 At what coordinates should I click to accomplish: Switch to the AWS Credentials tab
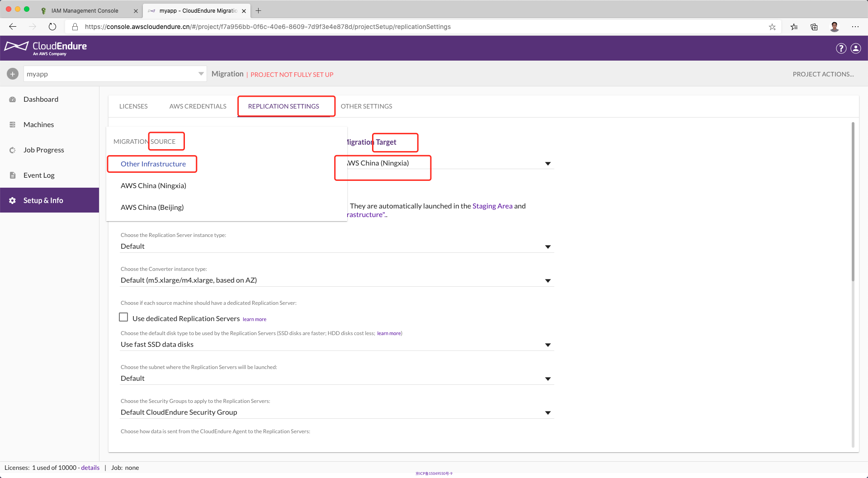coord(198,106)
